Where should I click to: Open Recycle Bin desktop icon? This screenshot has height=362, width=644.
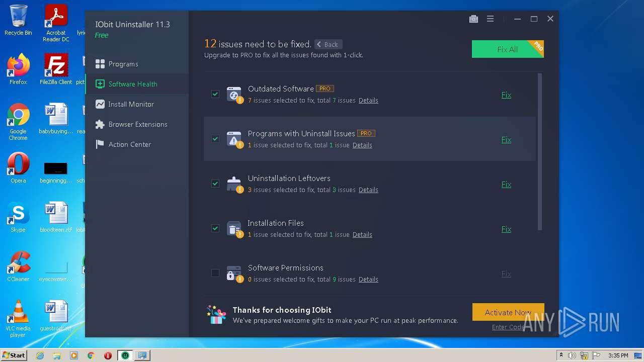pyautogui.click(x=18, y=20)
